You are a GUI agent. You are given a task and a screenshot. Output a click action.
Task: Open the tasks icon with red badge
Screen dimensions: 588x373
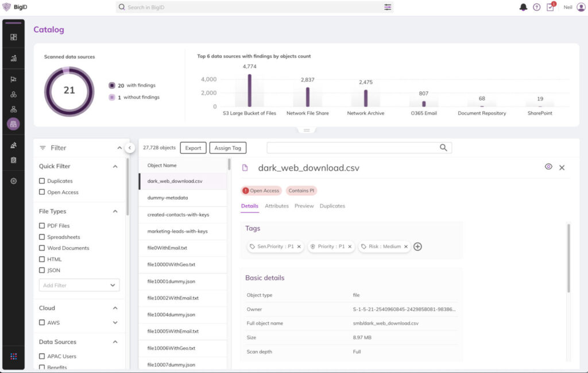pos(551,6)
